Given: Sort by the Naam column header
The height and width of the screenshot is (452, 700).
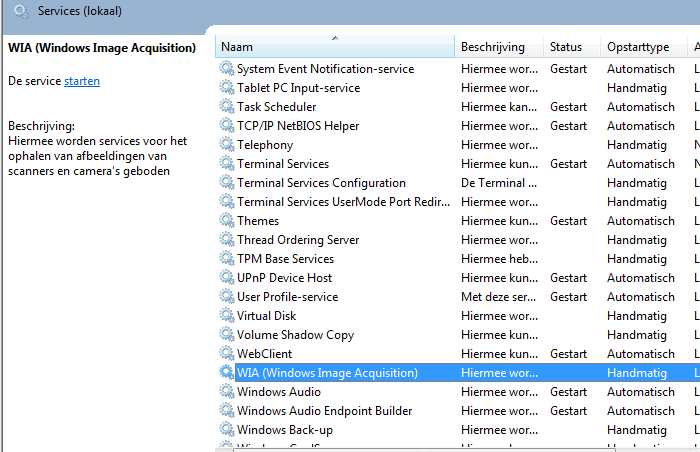Looking at the screenshot, I should 335,46.
